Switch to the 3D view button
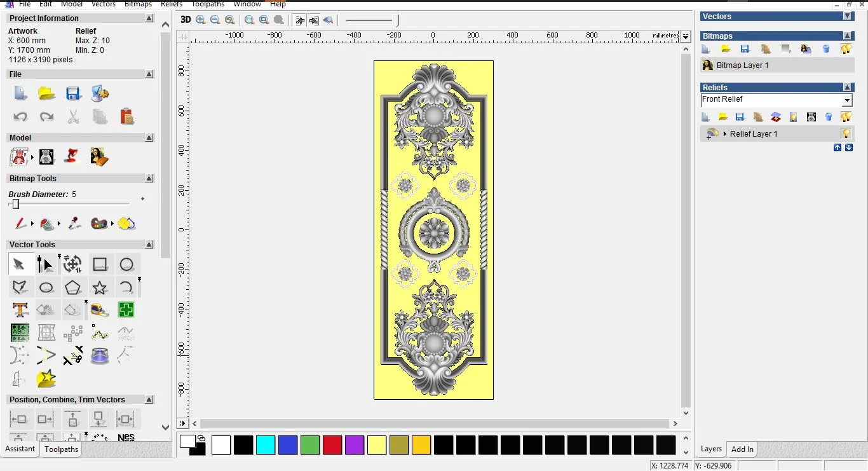 pyautogui.click(x=186, y=20)
